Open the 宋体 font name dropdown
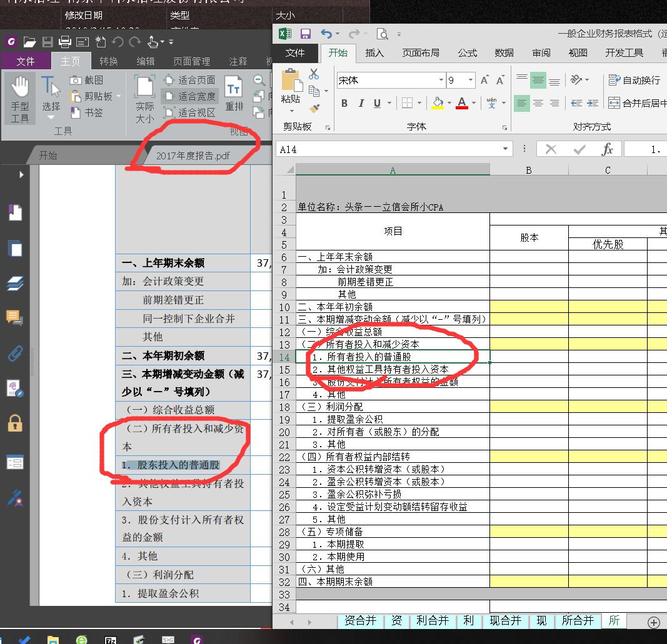 pyautogui.click(x=439, y=80)
